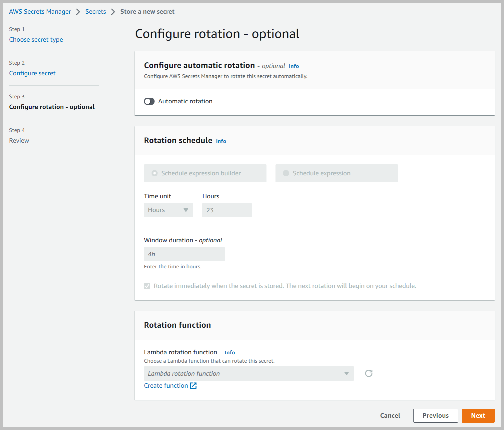This screenshot has height=430, width=504.
Task: Click the Info link beside Rotation schedule
Action: pos(221,141)
